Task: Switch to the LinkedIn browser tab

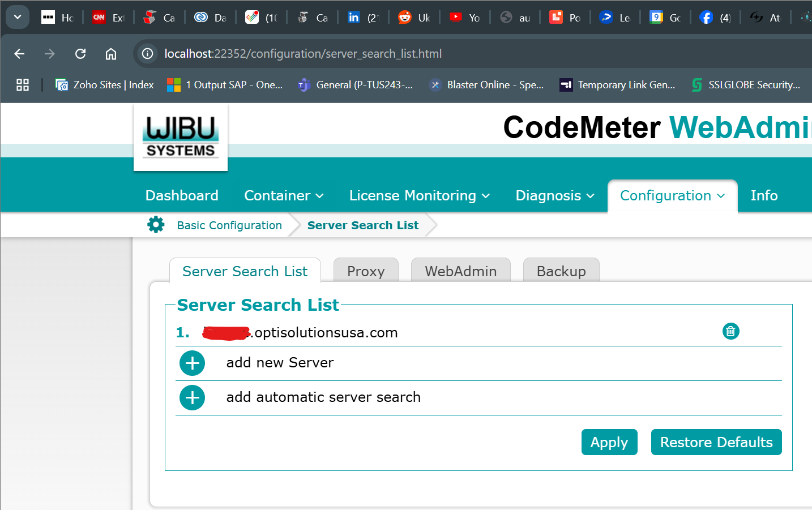Action: tap(363, 18)
